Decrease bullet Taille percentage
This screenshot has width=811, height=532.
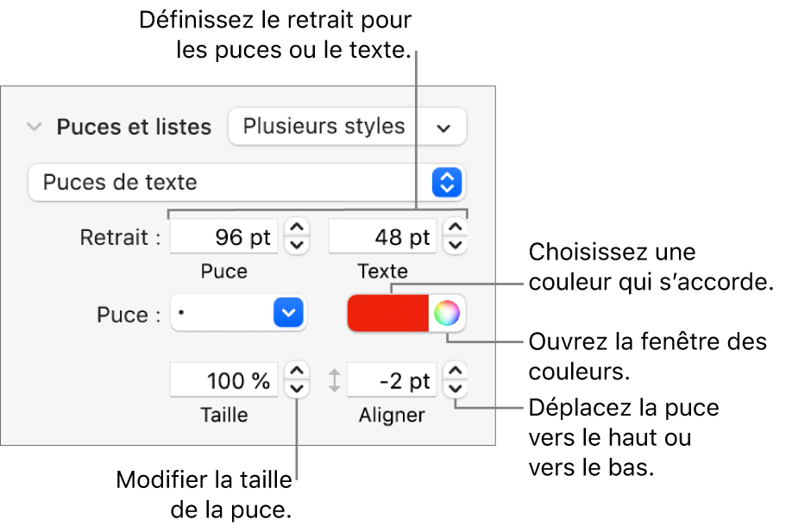[297, 388]
